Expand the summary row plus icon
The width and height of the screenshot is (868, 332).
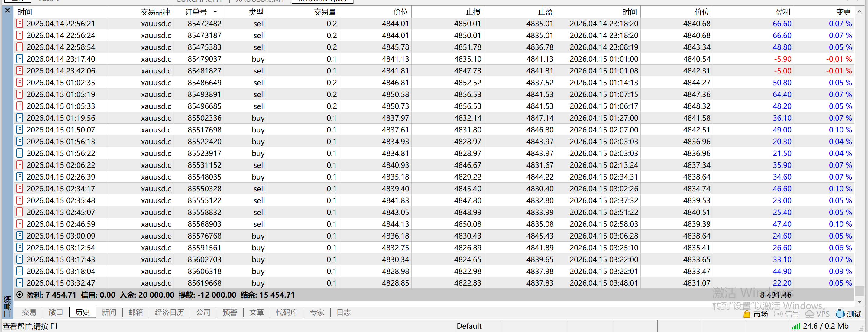click(20, 295)
